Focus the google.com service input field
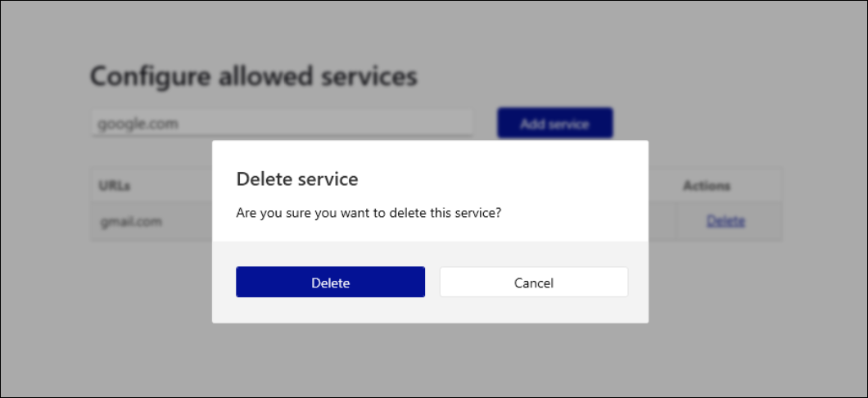This screenshot has height=398, width=868. [x=282, y=124]
